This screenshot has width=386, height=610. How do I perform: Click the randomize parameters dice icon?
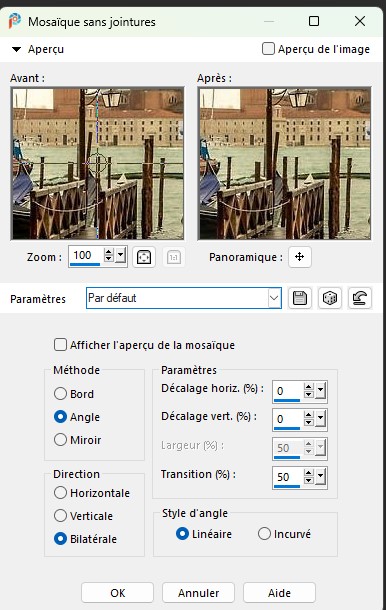coord(330,298)
